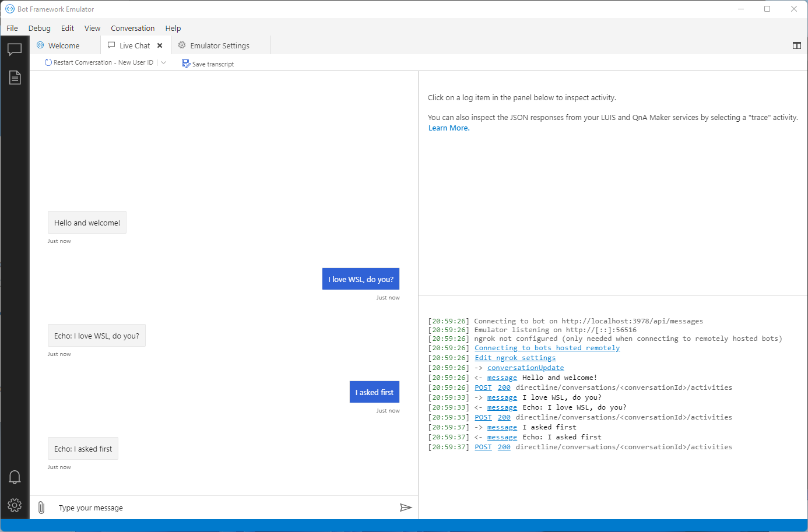
Task: Inspect Echo: I love WSL message log link
Action: (502, 407)
